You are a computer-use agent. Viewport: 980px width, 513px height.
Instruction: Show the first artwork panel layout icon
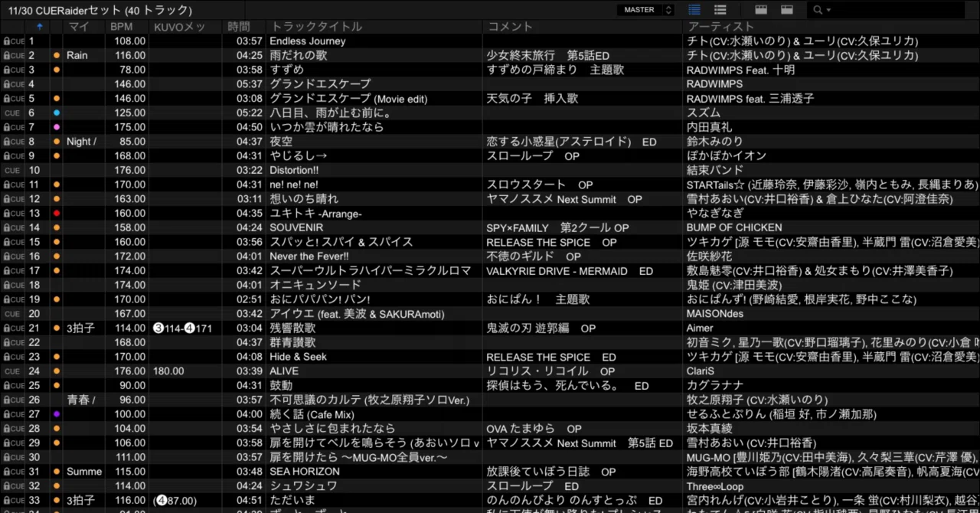point(761,10)
